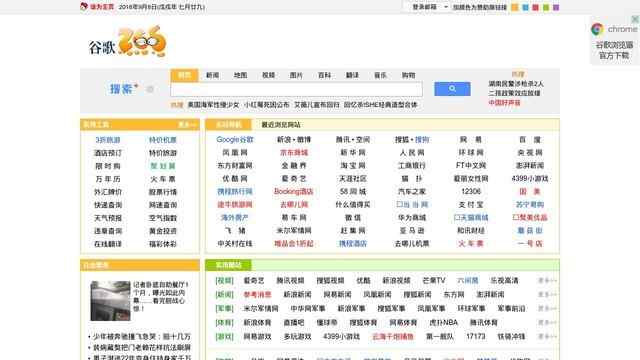Select the 翻译 search tab
Screen dimensions: 640x360
point(352,75)
